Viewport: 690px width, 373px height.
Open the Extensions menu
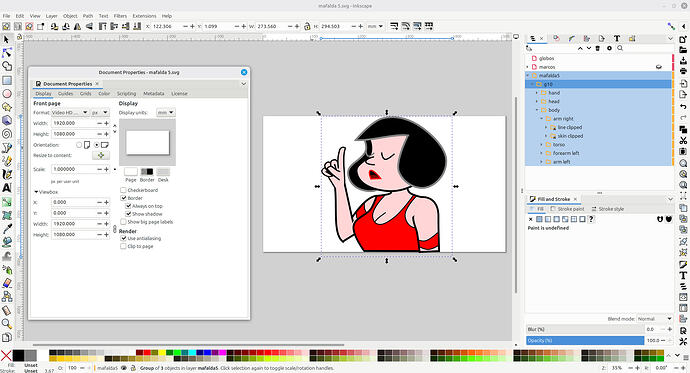tap(144, 16)
